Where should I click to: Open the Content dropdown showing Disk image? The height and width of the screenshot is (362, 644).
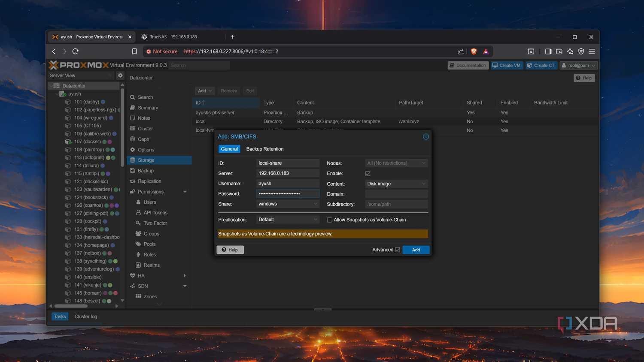(x=396, y=184)
